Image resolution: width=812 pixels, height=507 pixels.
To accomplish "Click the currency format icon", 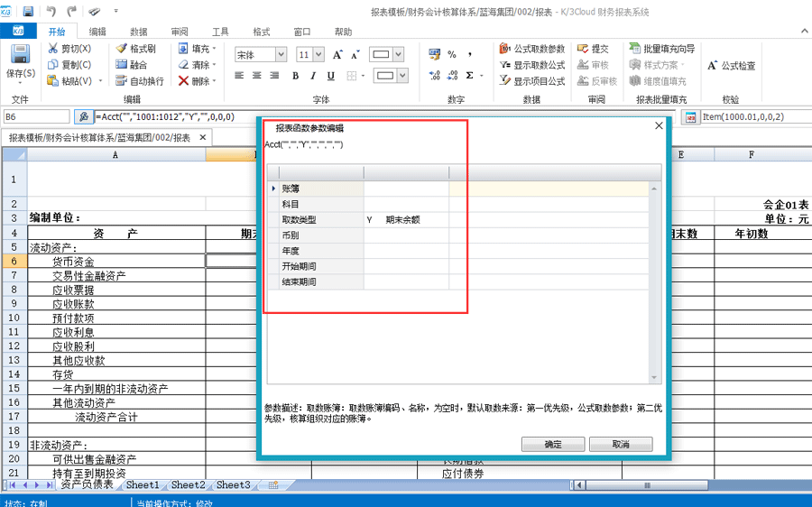I will (435, 54).
